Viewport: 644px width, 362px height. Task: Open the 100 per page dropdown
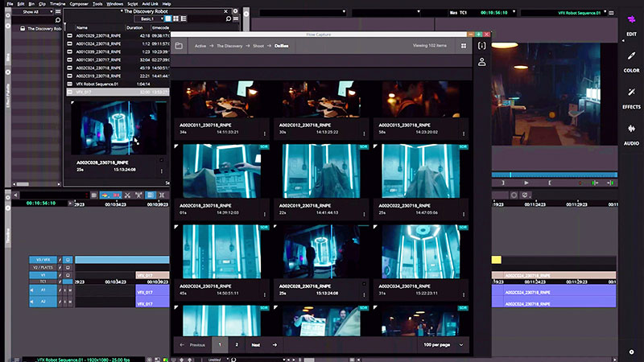click(x=444, y=345)
